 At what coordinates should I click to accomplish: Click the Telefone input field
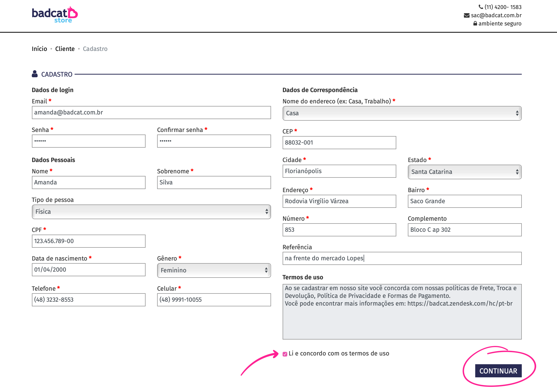[88, 300]
